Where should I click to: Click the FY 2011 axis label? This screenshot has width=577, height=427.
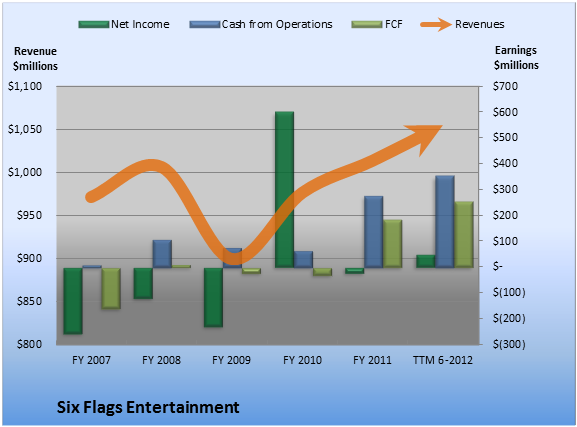click(372, 360)
